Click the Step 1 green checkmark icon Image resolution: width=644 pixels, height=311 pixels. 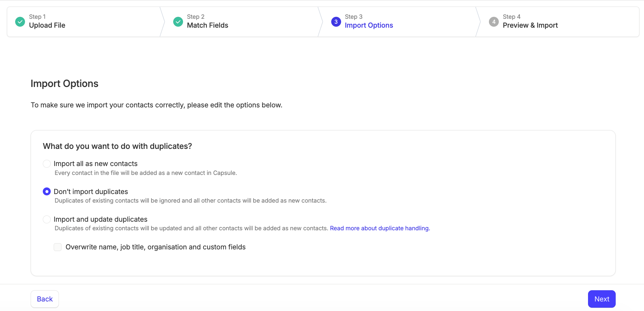(x=20, y=22)
